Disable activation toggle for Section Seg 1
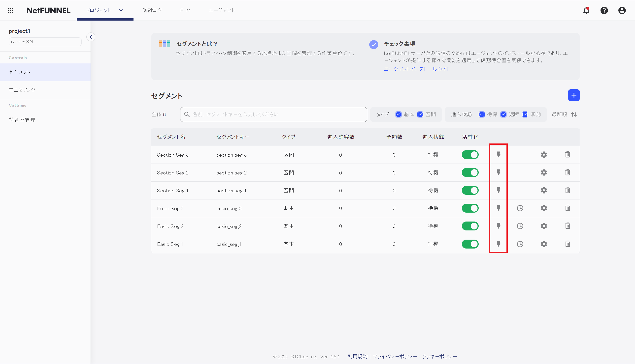Viewport: 635px width, 364px height. pos(470,190)
